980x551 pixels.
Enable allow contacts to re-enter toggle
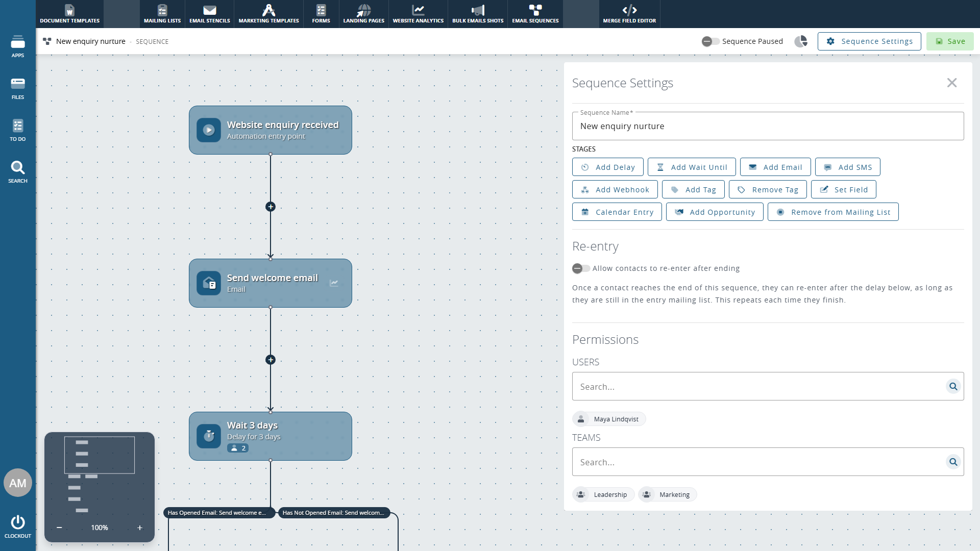581,268
